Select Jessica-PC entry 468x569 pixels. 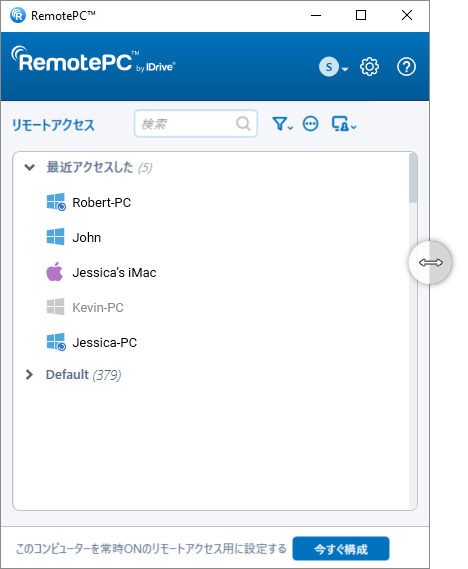click(104, 343)
